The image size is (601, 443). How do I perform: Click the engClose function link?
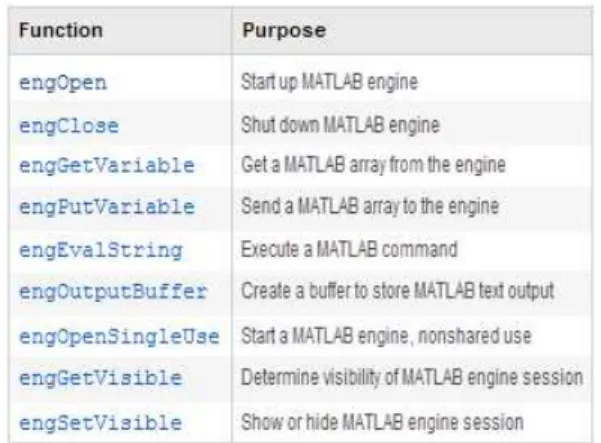click(x=69, y=126)
